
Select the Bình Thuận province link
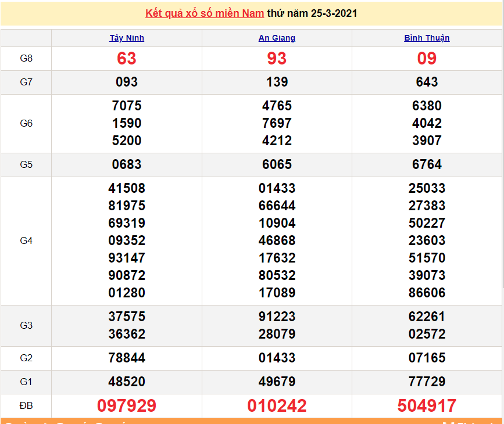pos(427,38)
